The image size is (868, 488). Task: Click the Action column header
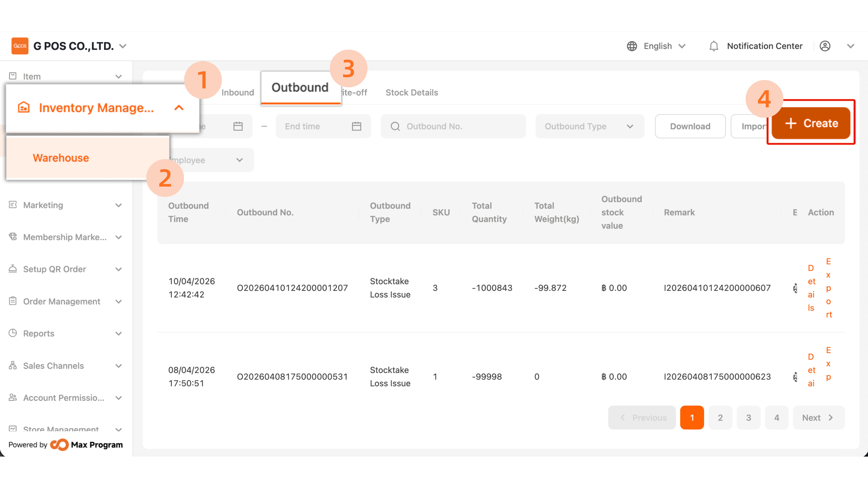[821, 212]
